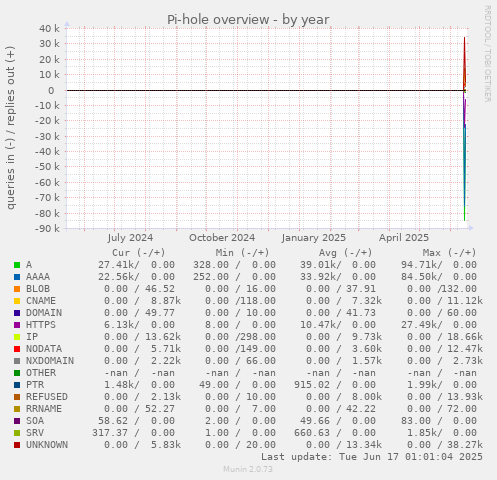497x480 pixels.
Task: Click the 'UNKNOWN' legend label
Action: 47,445
